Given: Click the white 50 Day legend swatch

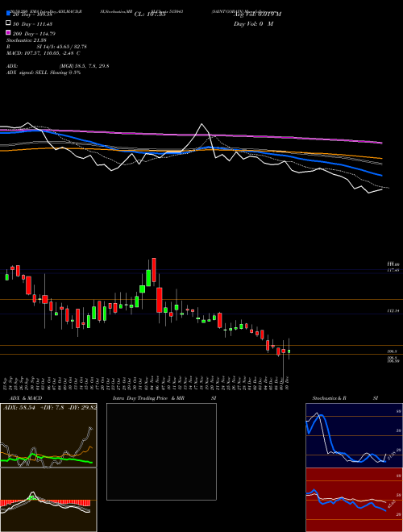Looking at the screenshot, I should [8, 23].
